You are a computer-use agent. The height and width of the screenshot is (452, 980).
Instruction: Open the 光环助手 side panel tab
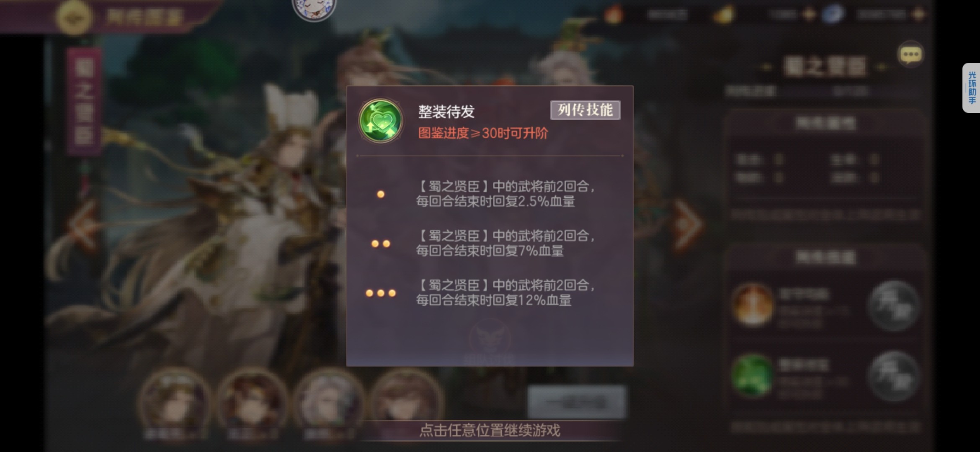tap(972, 87)
